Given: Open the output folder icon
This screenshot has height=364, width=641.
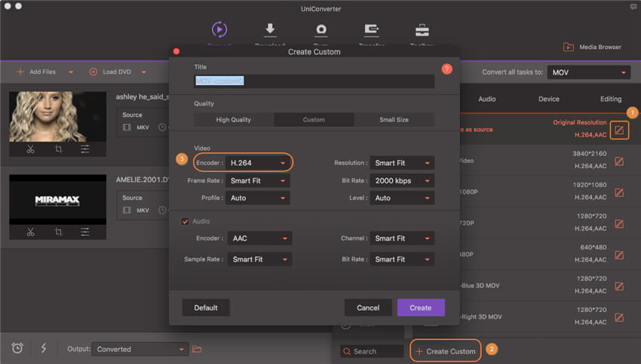Looking at the screenshot, I should pos(197,349).
